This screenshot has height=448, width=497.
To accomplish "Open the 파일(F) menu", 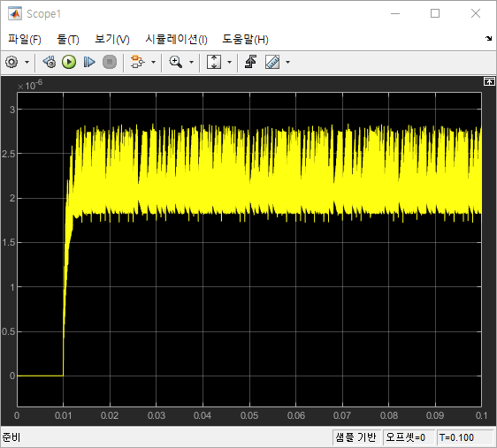I will pos(25,39).
